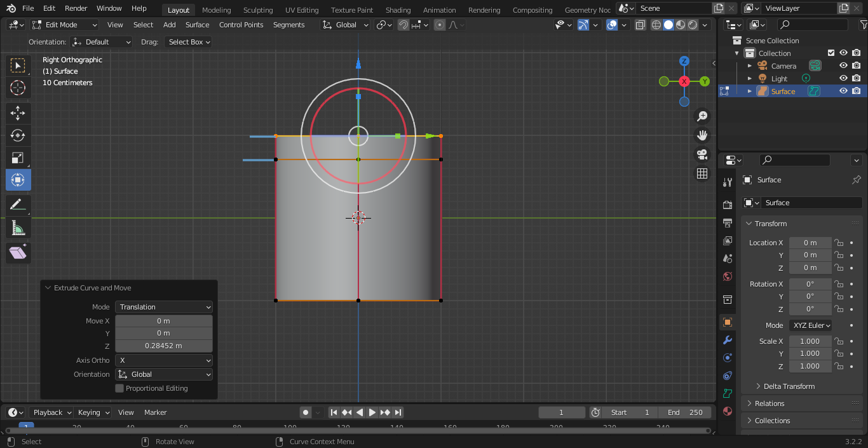The image size is (868, 448).
Task: Open the Control Points menu
Action: point(241,25)
